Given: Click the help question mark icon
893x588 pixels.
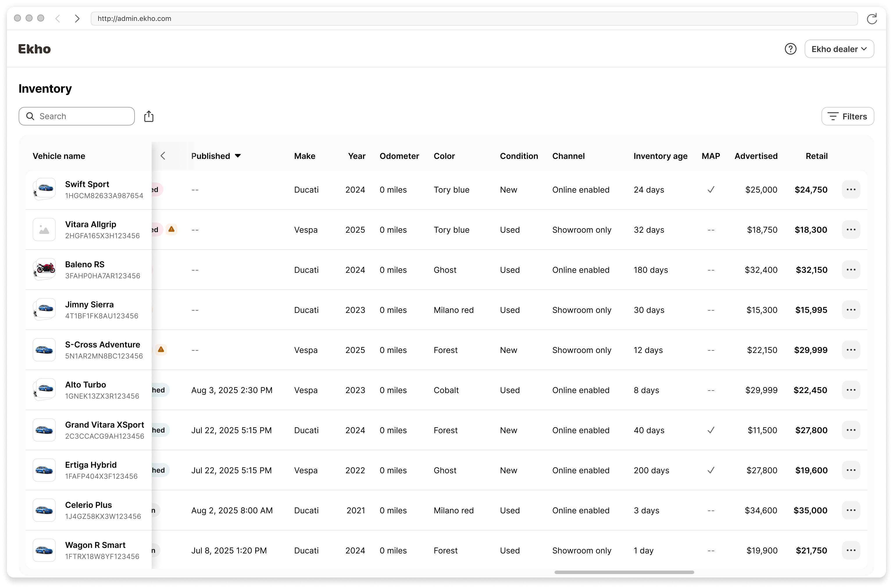Looking at the screenshot, I should 790,49.
